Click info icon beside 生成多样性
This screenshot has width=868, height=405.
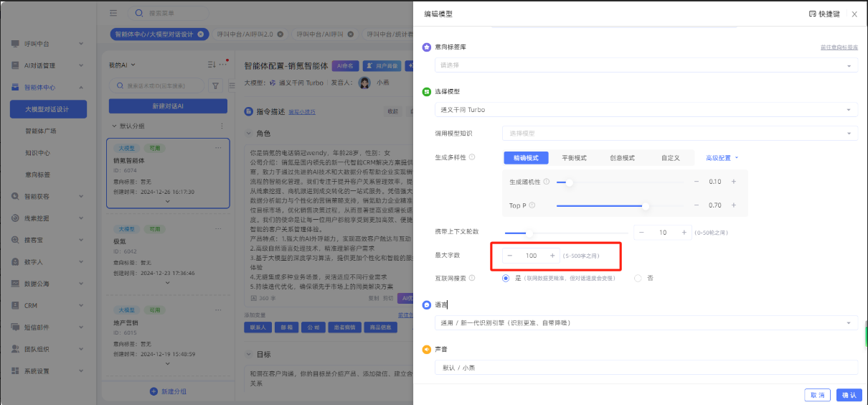pos(472,157)
